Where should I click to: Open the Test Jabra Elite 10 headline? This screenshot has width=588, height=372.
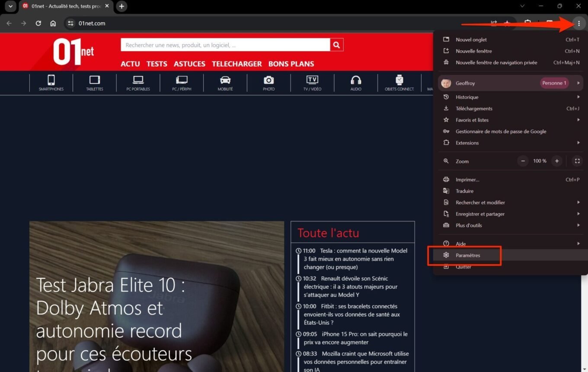coord(114,320)
